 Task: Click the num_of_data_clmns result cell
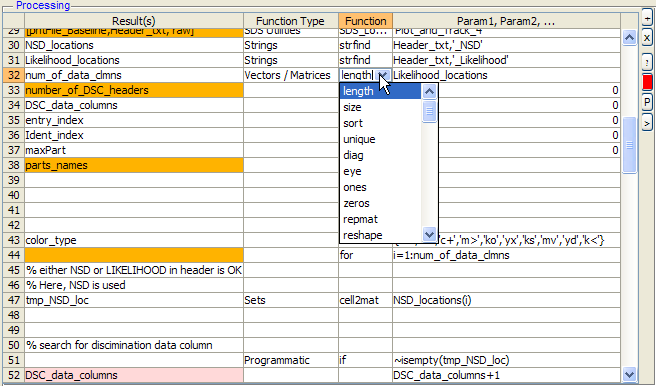(x=134, y=75)
